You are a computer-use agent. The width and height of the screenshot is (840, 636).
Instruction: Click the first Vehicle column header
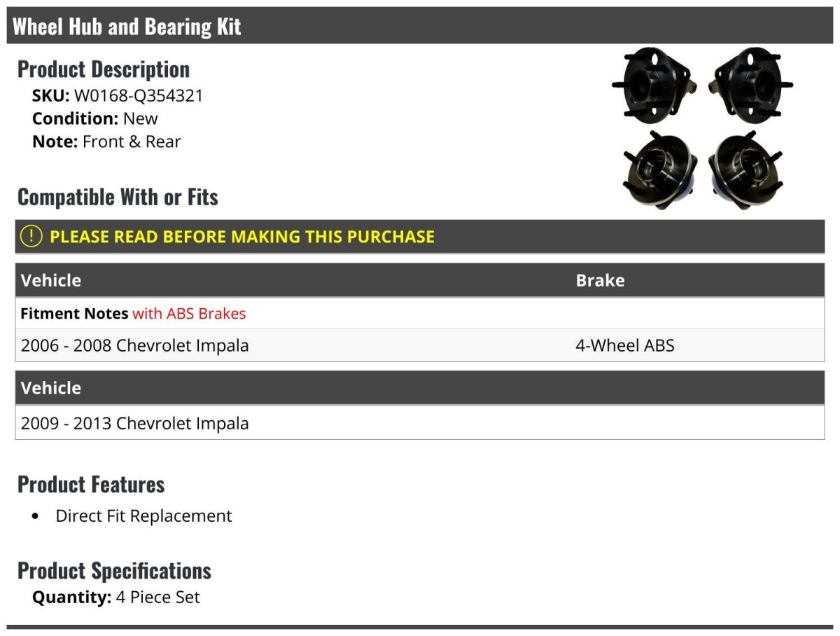(x=51, y=280)
